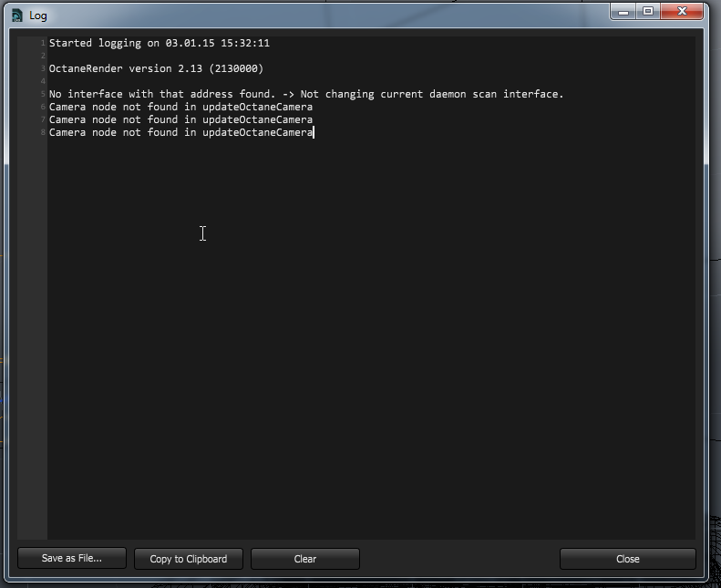Click line number 1 in the gutter

[43, 43]
